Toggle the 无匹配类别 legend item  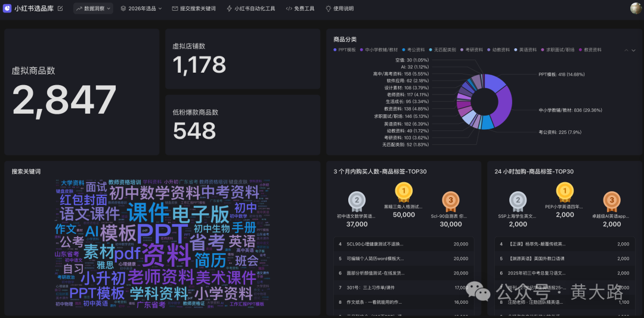point(442,49)
